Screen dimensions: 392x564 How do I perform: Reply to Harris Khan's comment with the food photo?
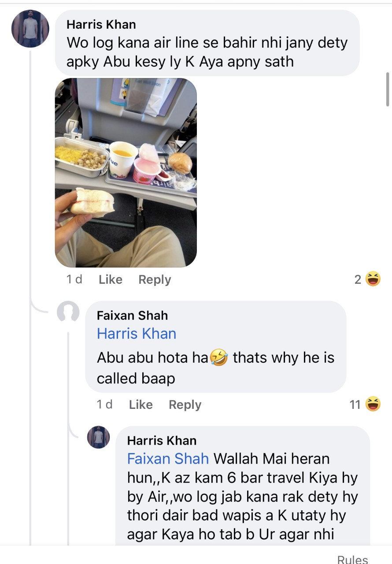[x=155, y=279]
